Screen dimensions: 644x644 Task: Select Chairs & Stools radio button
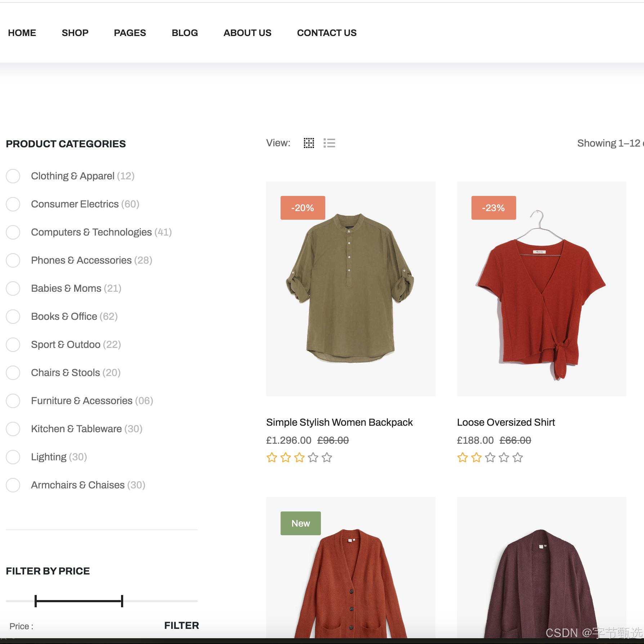pyautogui.click(x=13, y=373)
